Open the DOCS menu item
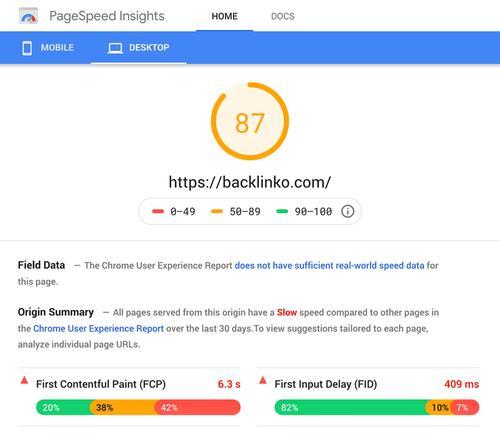500x437 pixels. click(283, 16)
